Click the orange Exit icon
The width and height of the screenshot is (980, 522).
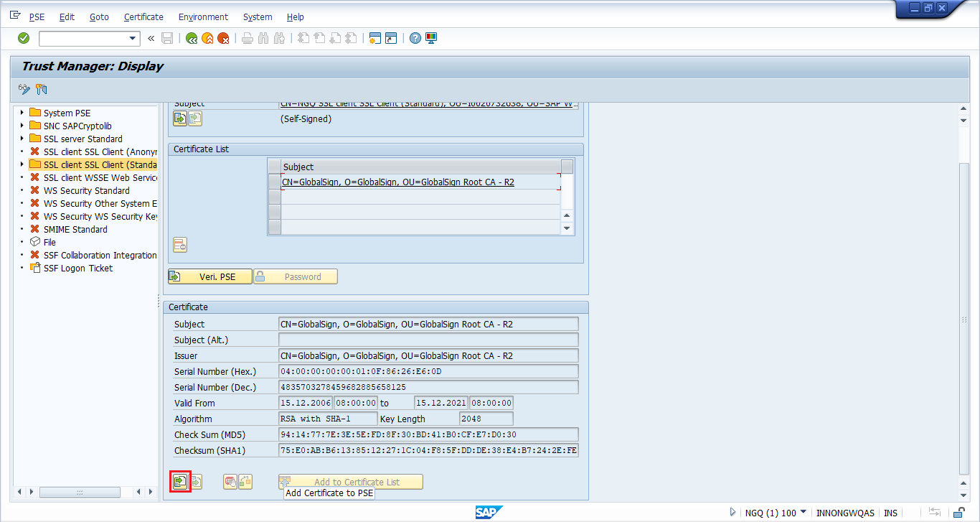pos(207,38)
